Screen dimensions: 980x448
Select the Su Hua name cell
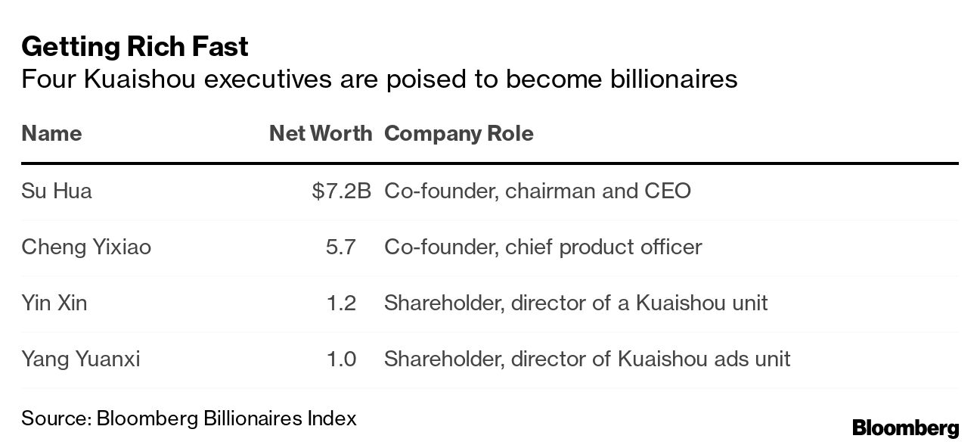pyautogui.click(x=57, y=191)
